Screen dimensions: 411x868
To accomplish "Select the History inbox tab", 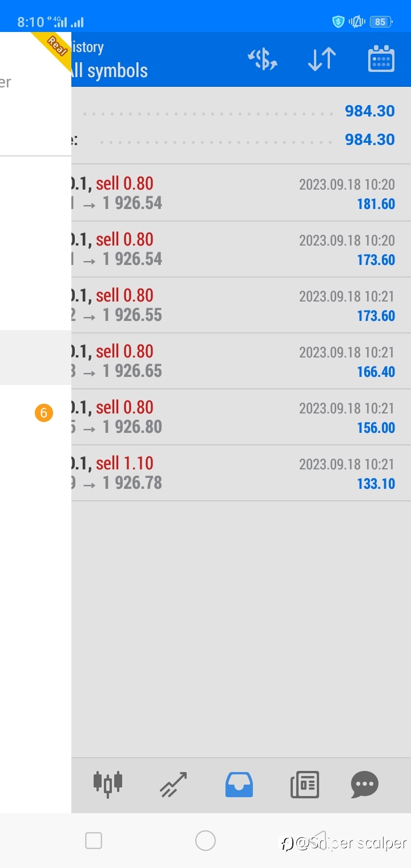I will point(239,784).
